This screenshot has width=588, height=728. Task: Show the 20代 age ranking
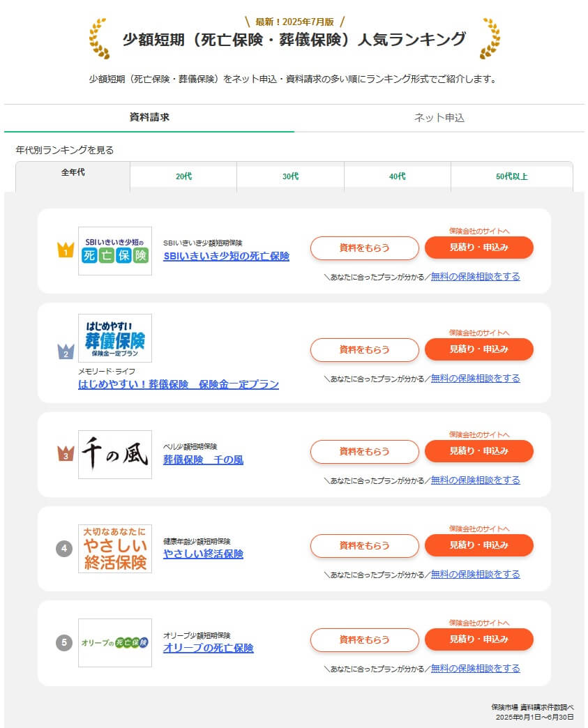point(183,177)
